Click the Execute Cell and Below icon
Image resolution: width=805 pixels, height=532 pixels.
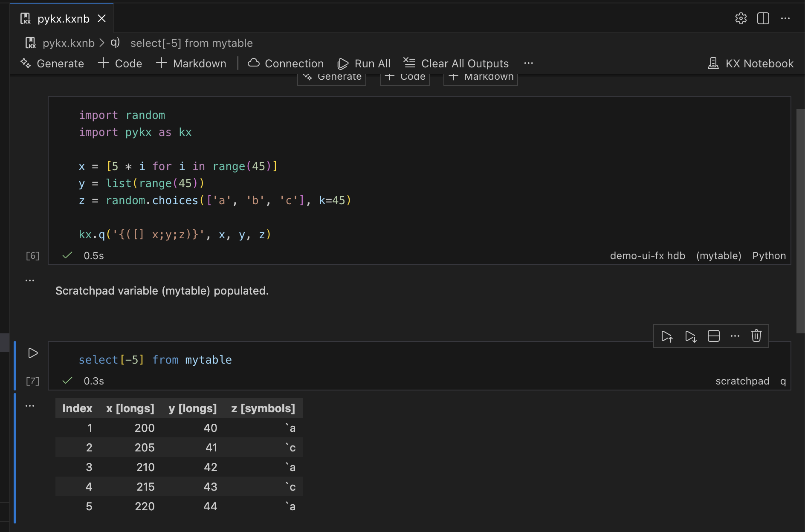690,336
